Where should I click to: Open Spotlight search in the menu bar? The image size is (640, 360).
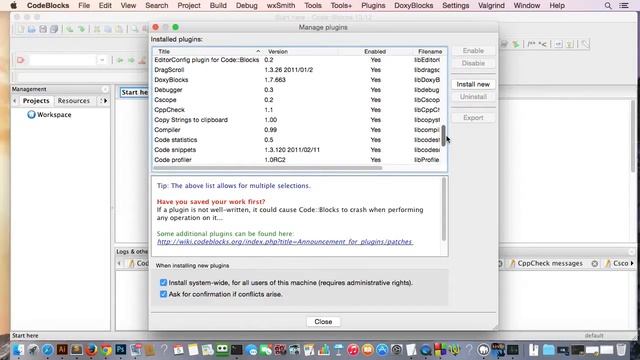(608, 6)
